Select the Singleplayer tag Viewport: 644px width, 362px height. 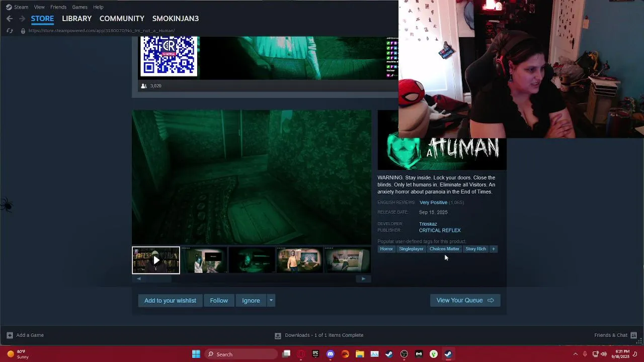click(411, 249)
